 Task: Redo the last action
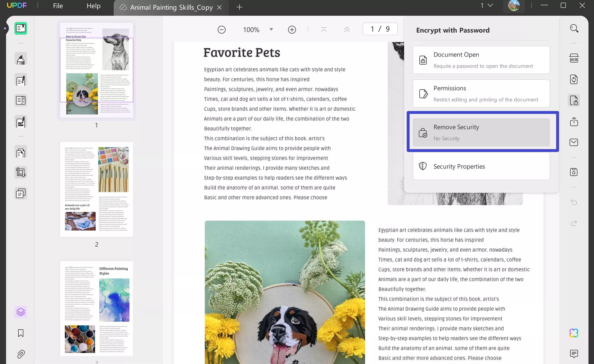[574, 223]
